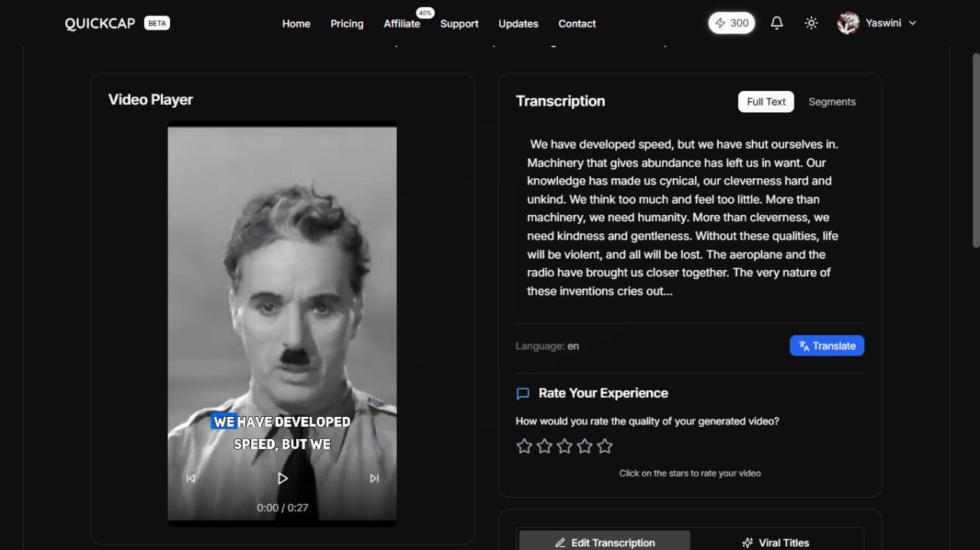
Task: Click the 0:00 / 0:27 time display
Action: coord(283,507)
